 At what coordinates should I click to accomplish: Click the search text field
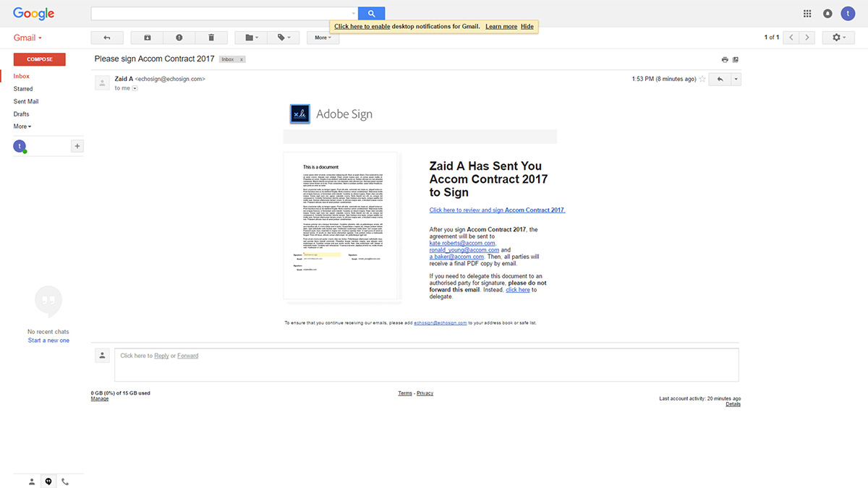221,13
